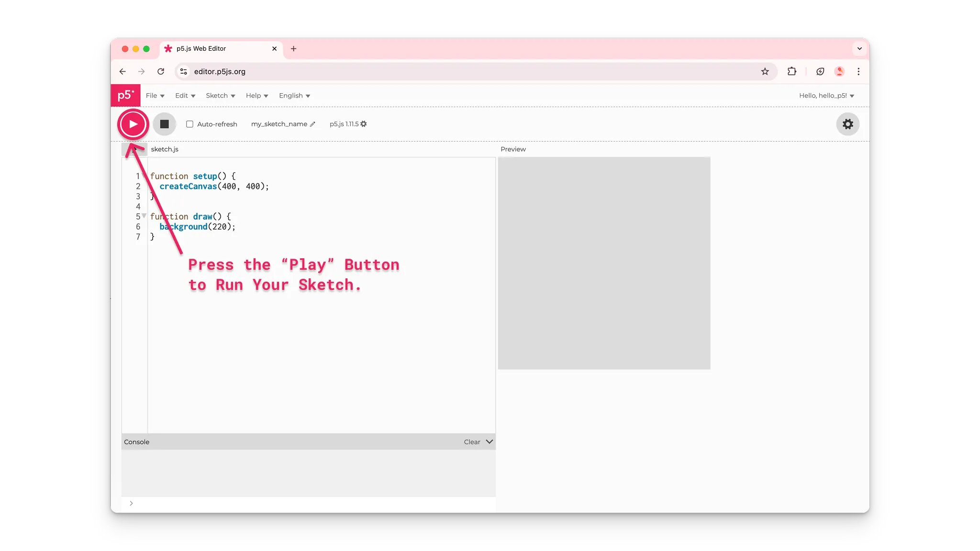Open a new browser tab
This screenshot has height=551, width=980.
pyautogui.click(x=294, y=48)
